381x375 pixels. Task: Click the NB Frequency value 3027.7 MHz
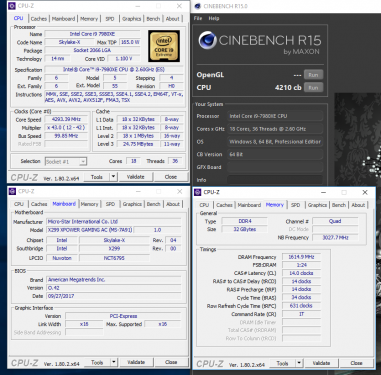335,237
